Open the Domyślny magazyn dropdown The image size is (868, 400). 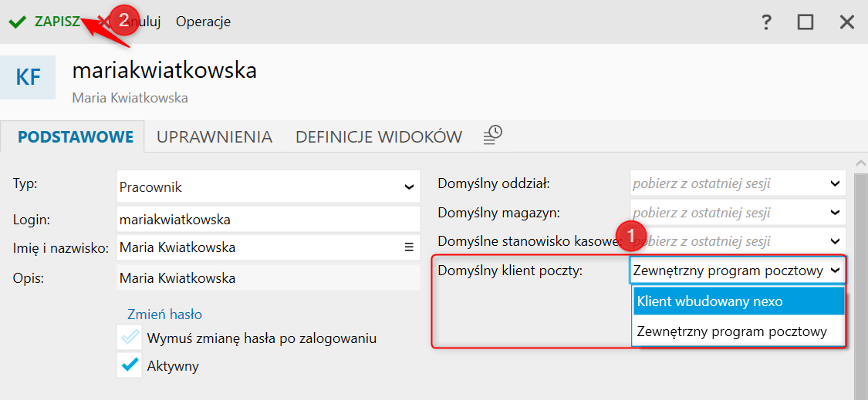(835, 213)
